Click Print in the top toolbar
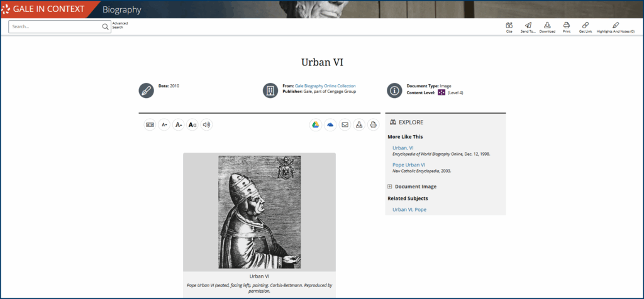The image size is (644, 299). (567, 28)
